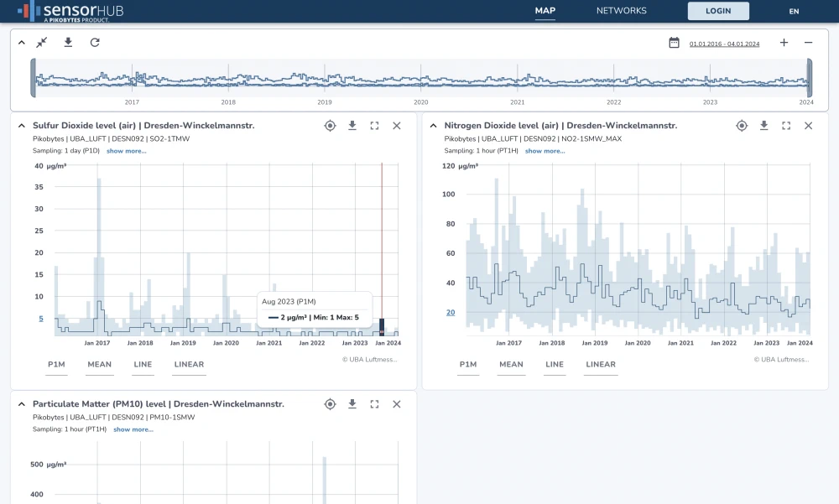The width and height of the screenshot is (839, 504).
Task: Expand Particulate Matter PM10 chart to fullscreen
Action: tap(374, 404)
